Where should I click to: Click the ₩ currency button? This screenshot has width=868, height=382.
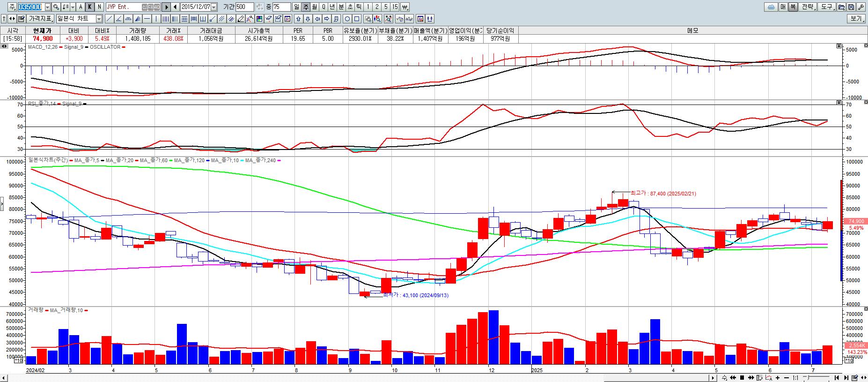click(405, 7)
